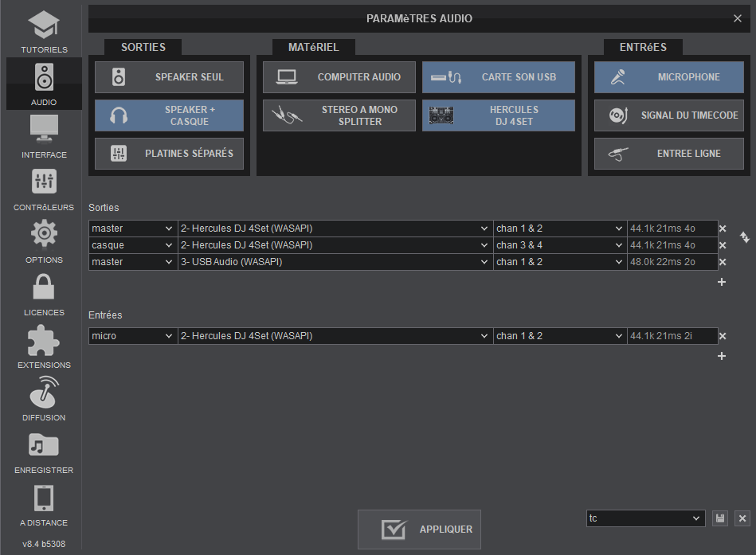Open the 3- USB Audio (WASAPI) device dropdown
756x555 pixels.
point(335,262)
